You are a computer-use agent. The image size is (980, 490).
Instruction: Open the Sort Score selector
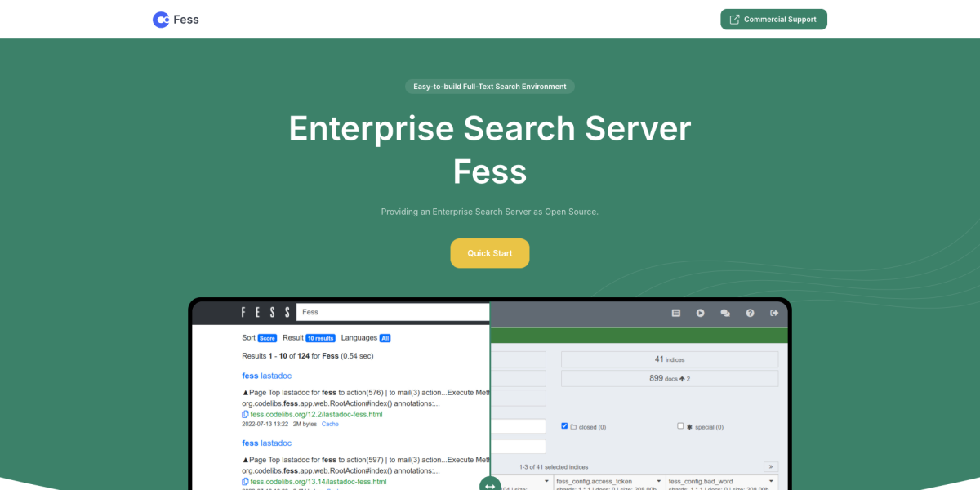coord(267,338)
